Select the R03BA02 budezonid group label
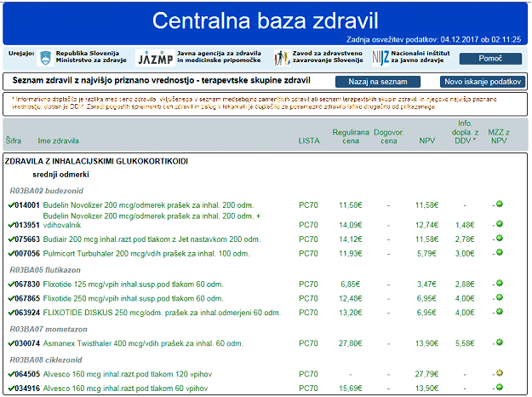Screen dimensions: 532x397 (x=47, y=191)
